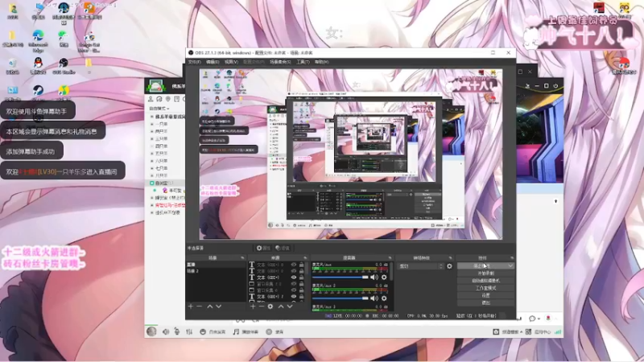Open the 场景集合 menu in OBS
Screen dimensions: 644x362
coord(280,62)
